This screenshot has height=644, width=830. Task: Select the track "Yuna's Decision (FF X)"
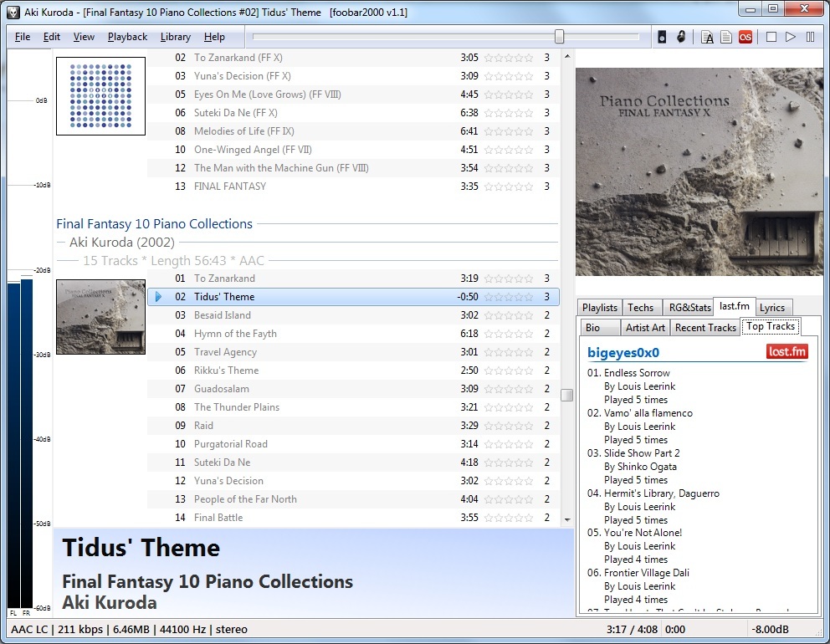pos(354,75)
